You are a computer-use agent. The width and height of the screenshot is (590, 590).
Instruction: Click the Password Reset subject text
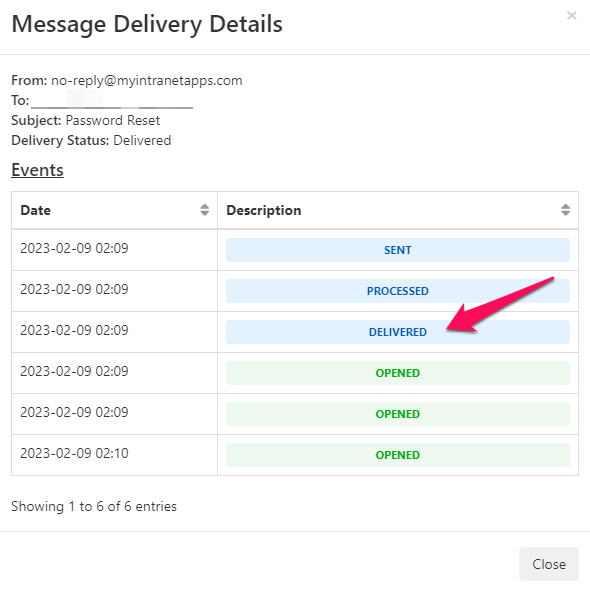tap(113, 120)
